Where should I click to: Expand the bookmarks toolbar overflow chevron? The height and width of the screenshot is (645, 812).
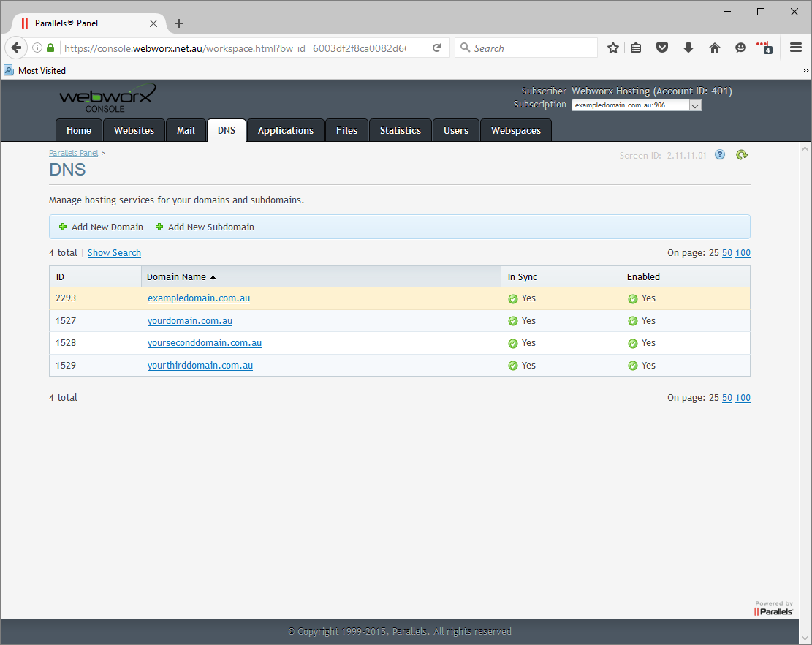pyautogui.click(x=805, y=71)
